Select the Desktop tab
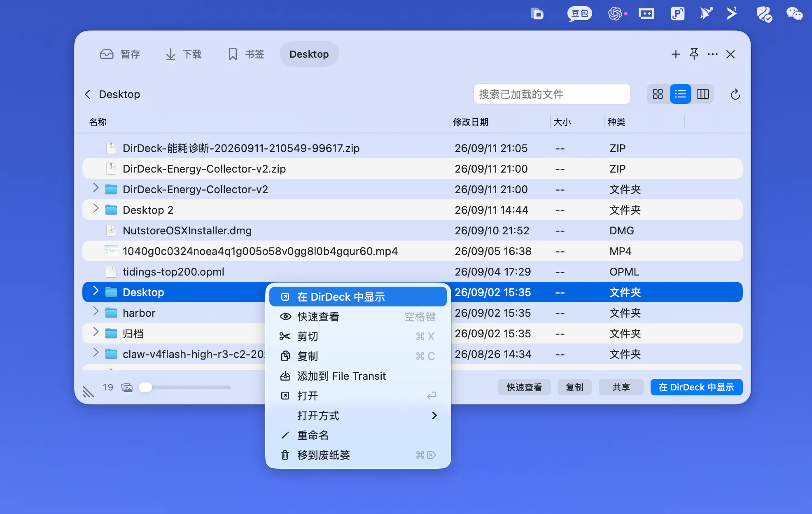Viewport: 812px width, 514px height. click(309, 54)
